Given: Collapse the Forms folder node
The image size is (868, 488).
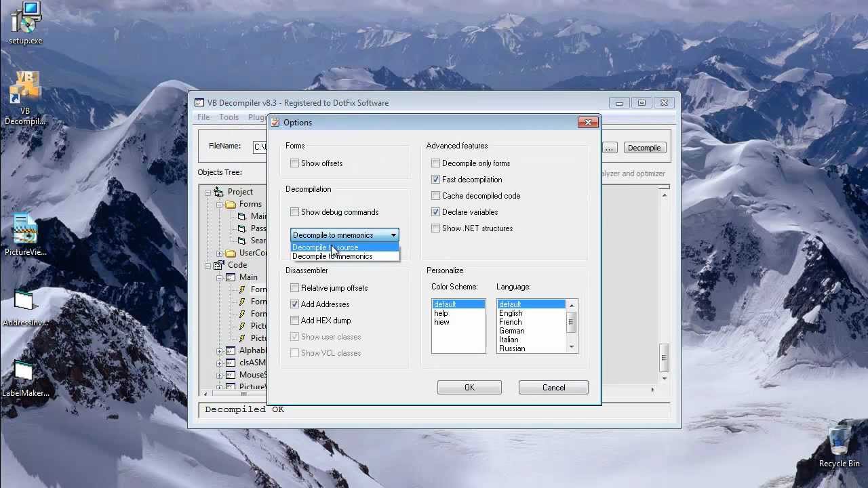Looking at the screenshot, I should (x=220, y=204).
